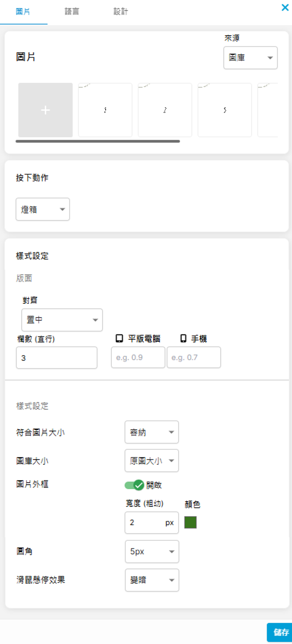292x644 pixels.
Task: Click the 欄數 columns input field
Action: pyautogui.click(x=57, y=358)
